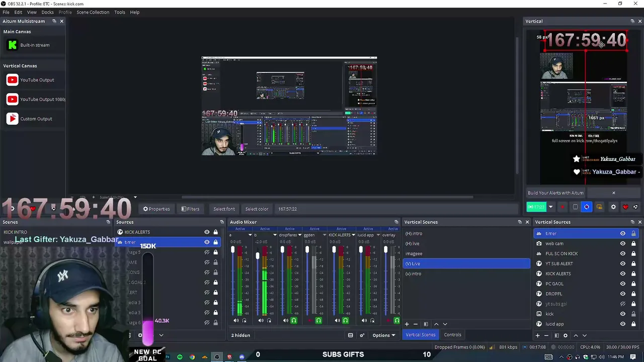
Task: Open advanced audio properties gear in mixer
Action: tap(362, 335)
